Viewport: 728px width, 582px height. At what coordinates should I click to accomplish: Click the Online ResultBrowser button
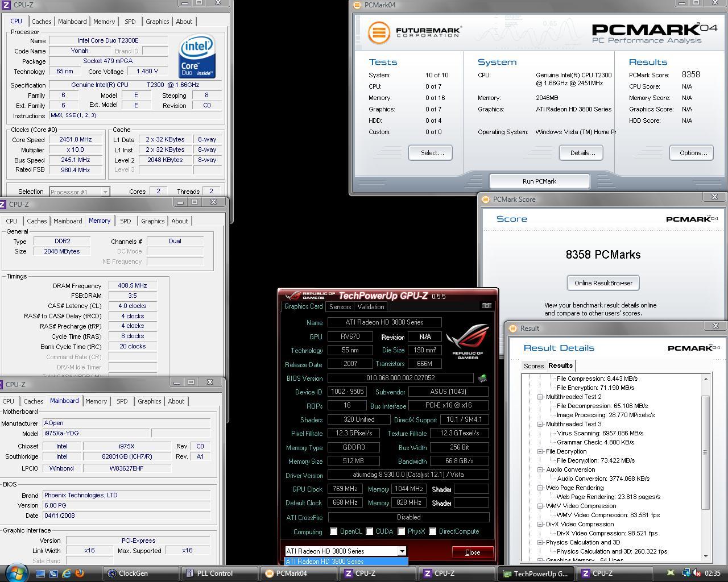(603, 283)
